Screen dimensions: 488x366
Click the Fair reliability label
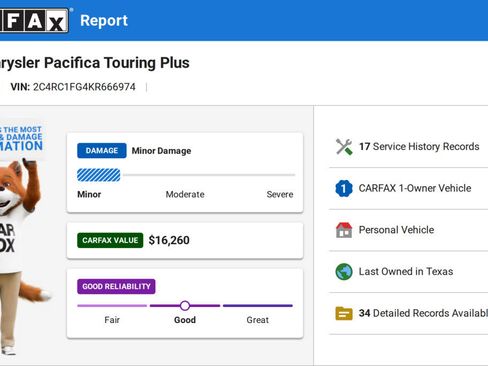click(112, 320)
